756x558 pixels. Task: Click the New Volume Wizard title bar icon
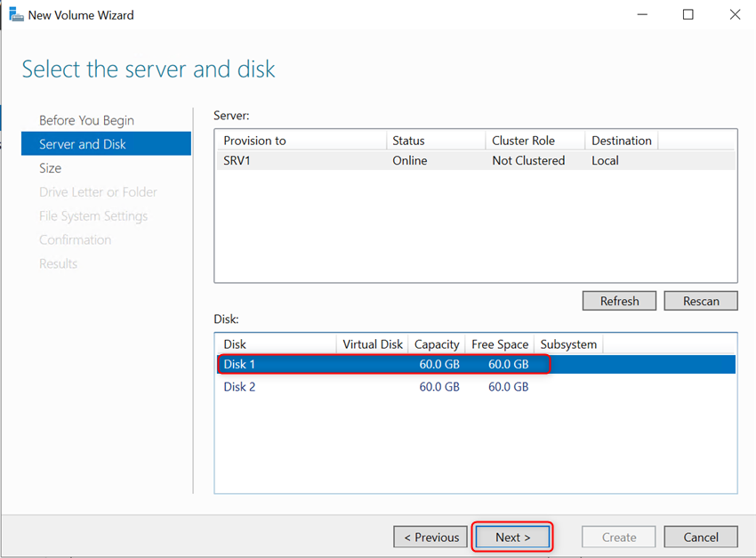coord(16,14)
